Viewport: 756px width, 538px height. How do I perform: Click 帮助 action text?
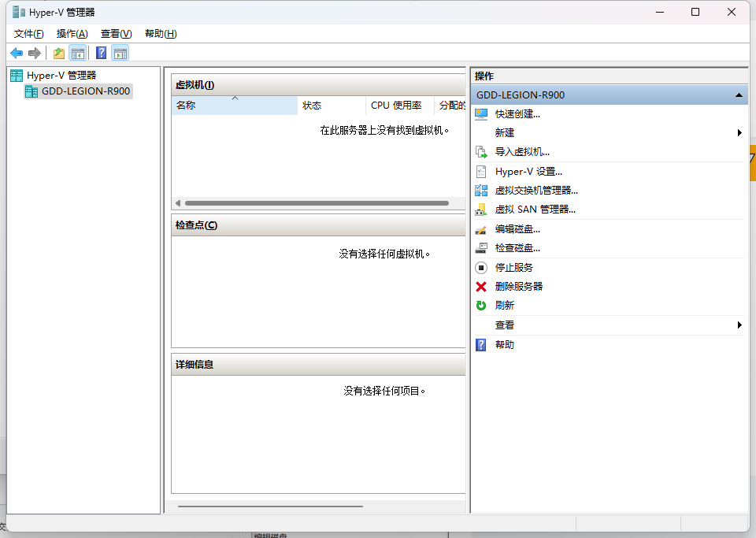tap(504, 345)
